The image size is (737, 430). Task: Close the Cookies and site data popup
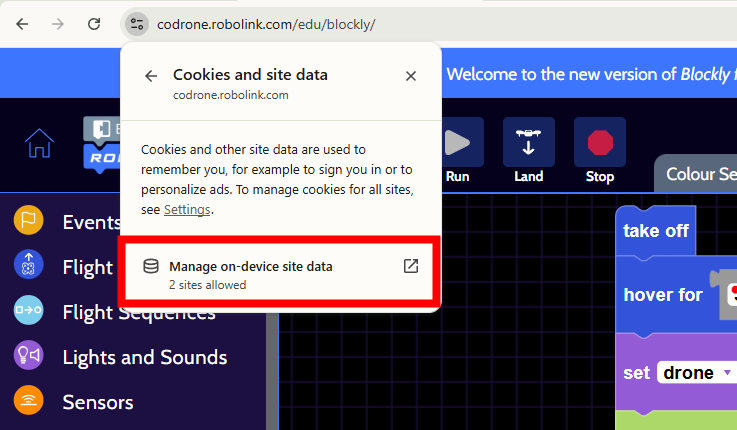tap(411, 76)
